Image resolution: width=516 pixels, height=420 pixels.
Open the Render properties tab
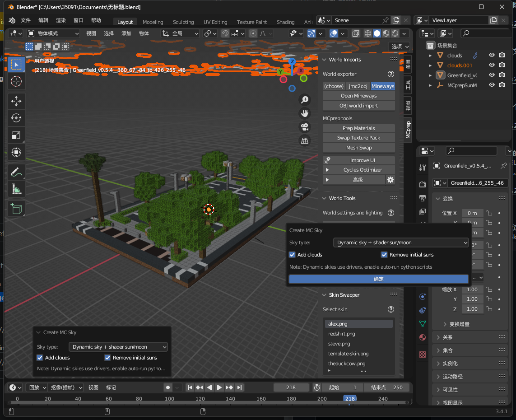pyautogui.click(x=423, y=184)
